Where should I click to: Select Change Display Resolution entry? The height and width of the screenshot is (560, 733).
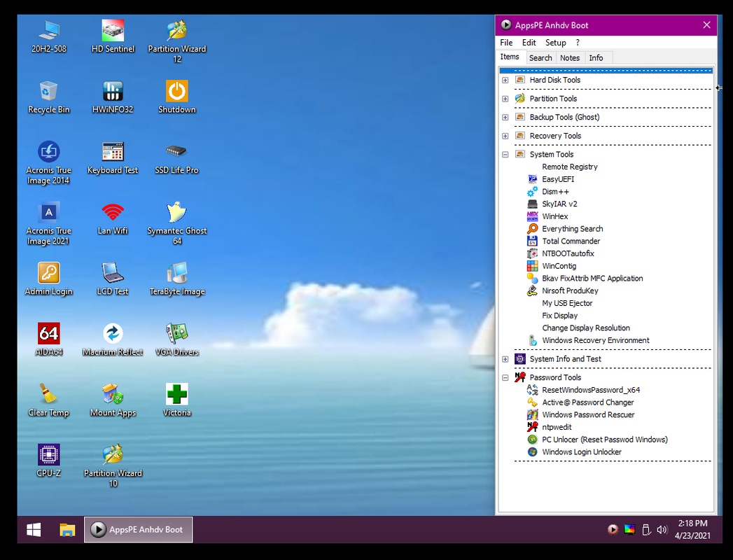586,328
